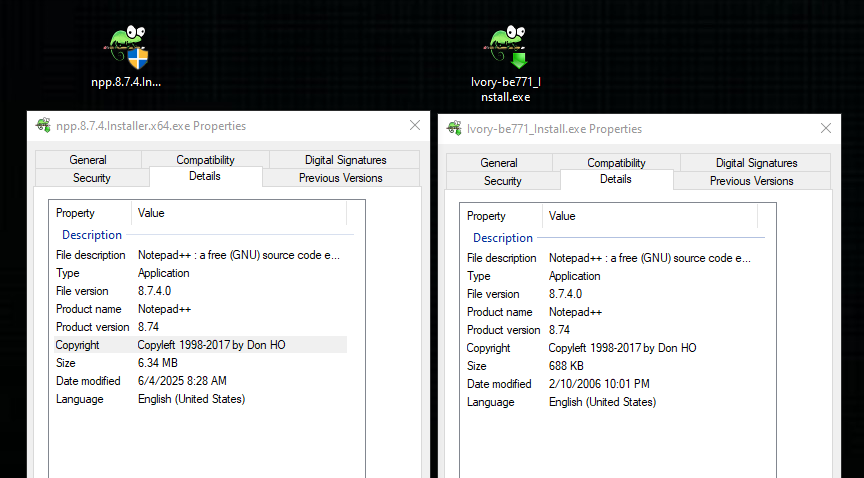This screenshot has width=864, height=478.
Task: Click the title bar icon of npp Properties
Action: [43, 126]
